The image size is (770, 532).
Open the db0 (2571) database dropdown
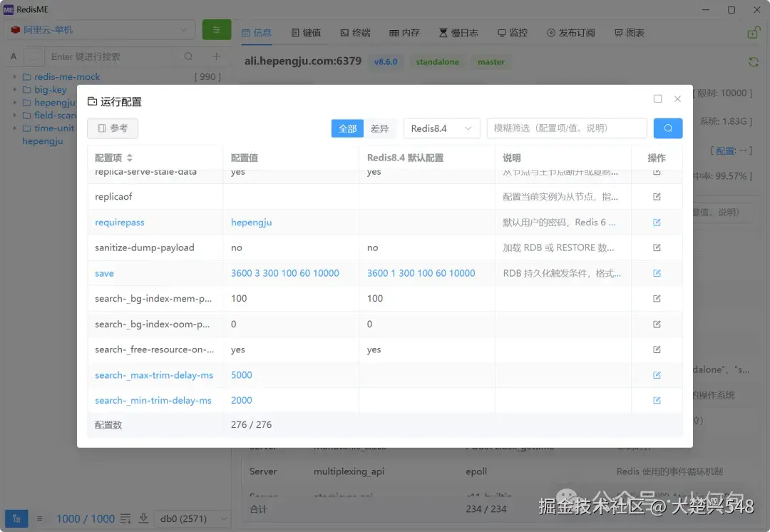(193, 518)
